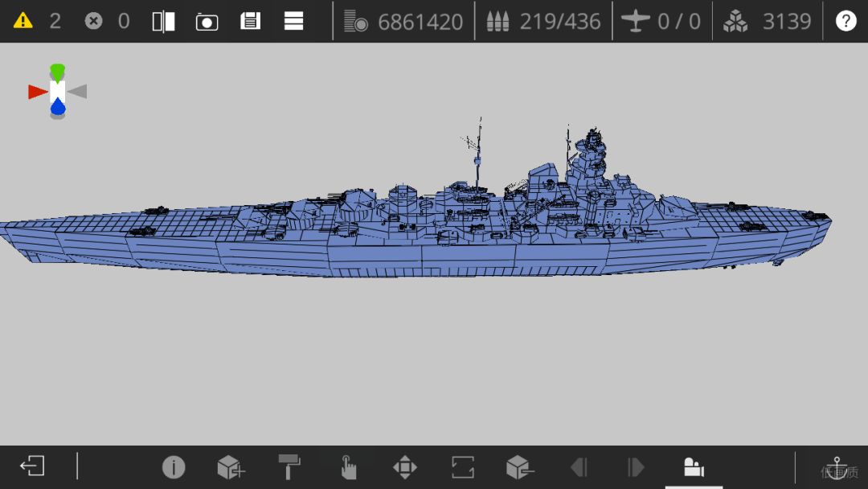
Task: Open the info panel
Action: [x=174, y=466]
